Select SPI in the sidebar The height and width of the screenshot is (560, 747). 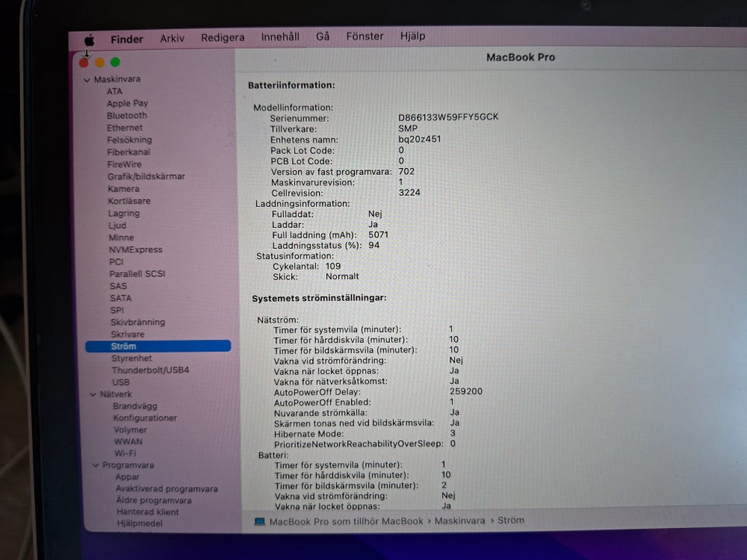point(117,310)
